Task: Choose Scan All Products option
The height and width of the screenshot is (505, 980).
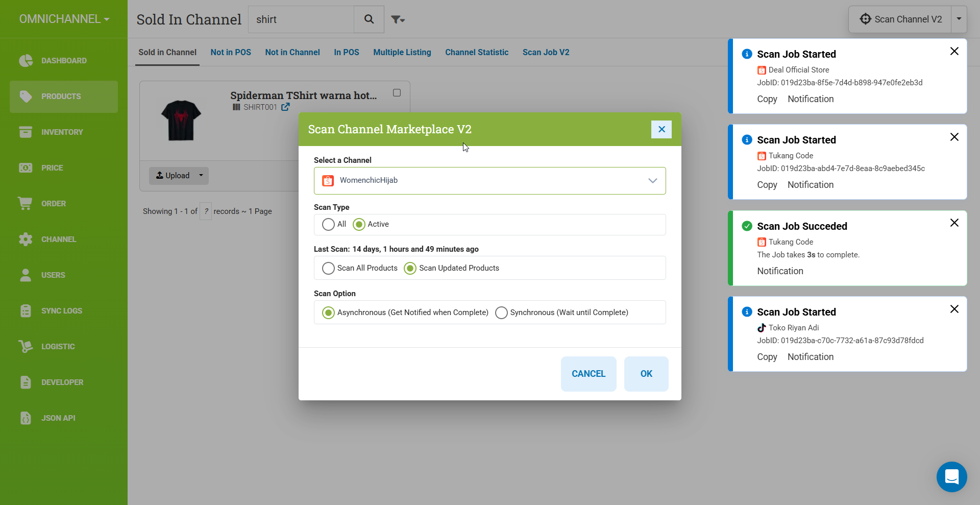Action: (328, 268)
